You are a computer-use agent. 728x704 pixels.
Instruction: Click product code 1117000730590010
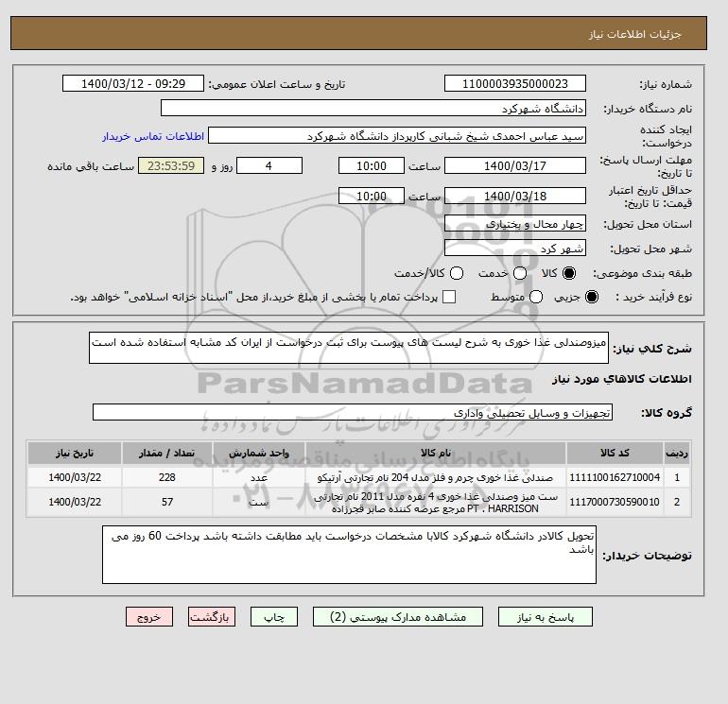tap(615, 502)
